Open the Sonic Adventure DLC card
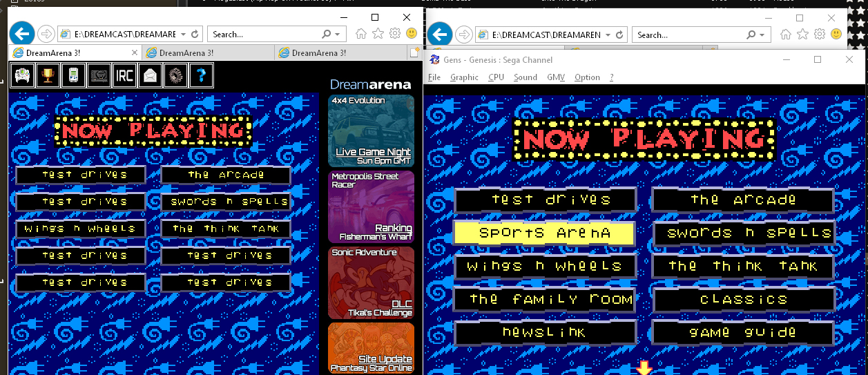868x375 pixels. pos(372,282)
